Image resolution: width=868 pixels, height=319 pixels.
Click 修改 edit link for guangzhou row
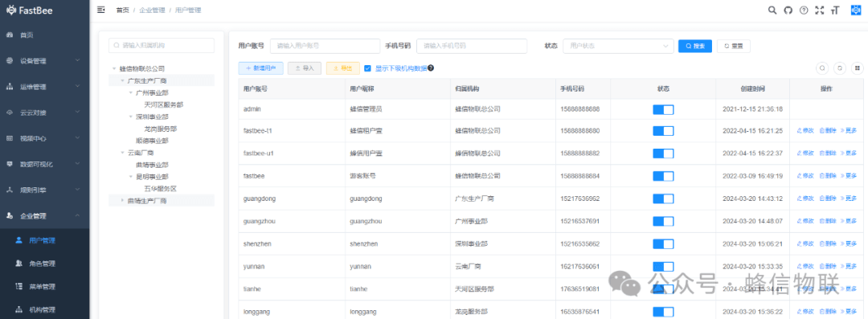(x=805, y=221)
